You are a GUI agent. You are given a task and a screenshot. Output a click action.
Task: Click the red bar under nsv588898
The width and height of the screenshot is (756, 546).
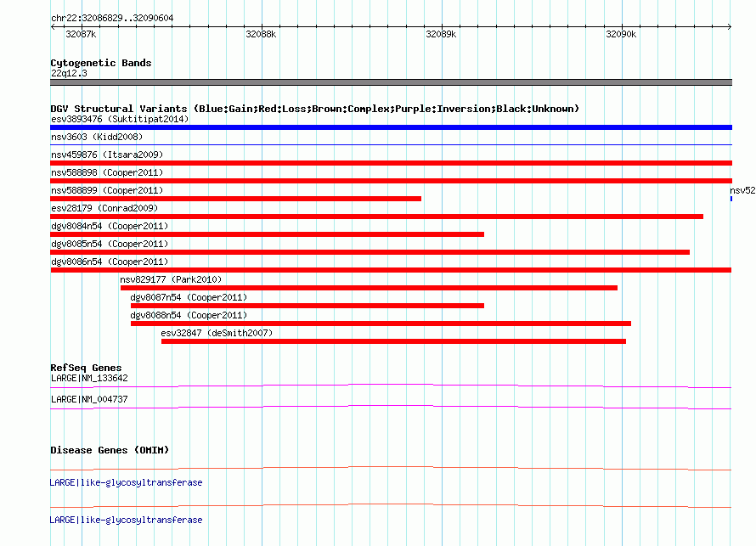coord(391,181)
